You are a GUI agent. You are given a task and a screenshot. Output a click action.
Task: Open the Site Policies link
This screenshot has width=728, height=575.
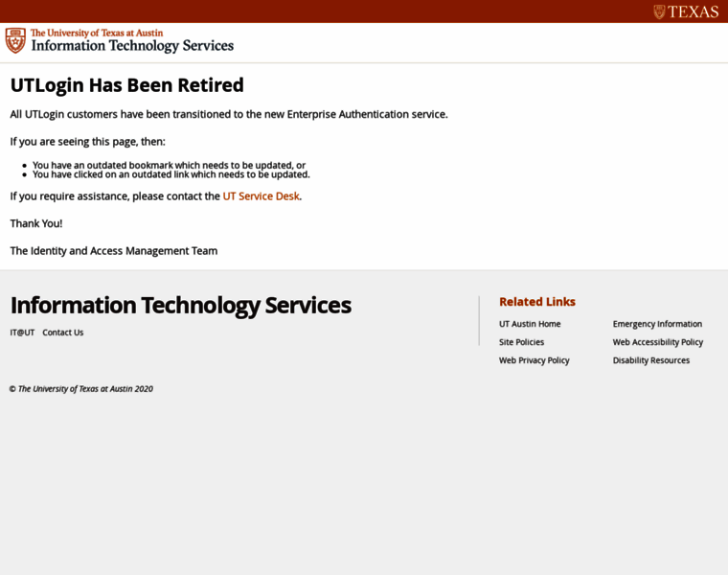tap(521, 342)
